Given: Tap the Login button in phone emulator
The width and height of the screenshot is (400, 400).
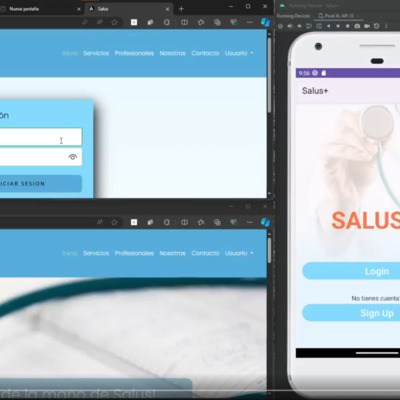Looking at the screenshot, I should tap(351, 271).
